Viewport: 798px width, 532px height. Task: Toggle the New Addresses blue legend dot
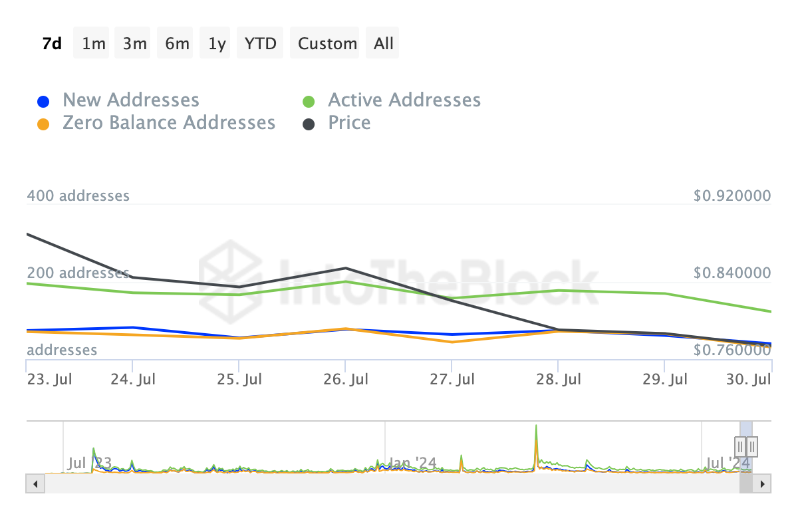click(x=43, y=102)
